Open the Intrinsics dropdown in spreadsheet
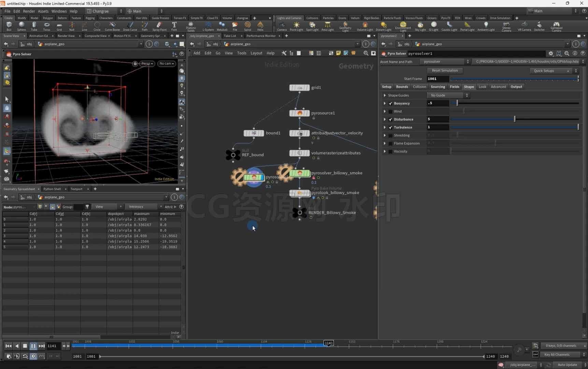 pyautogui.click(x=144, y=207)
